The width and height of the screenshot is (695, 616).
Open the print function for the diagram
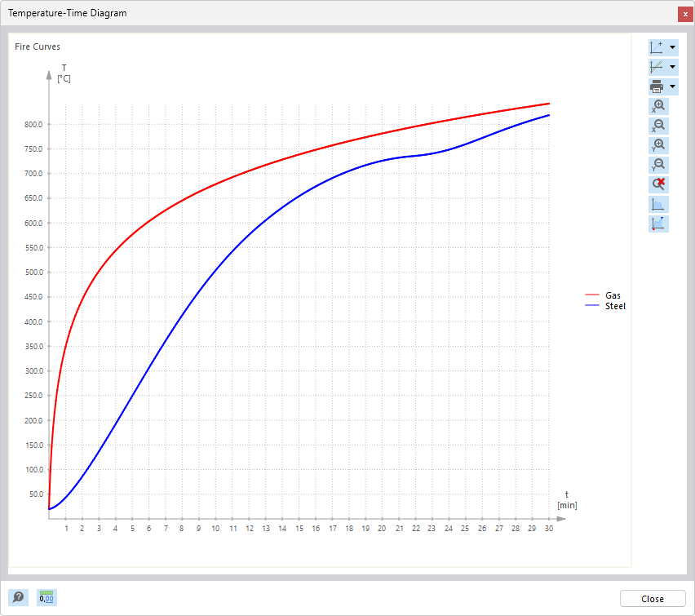[657, 86]
